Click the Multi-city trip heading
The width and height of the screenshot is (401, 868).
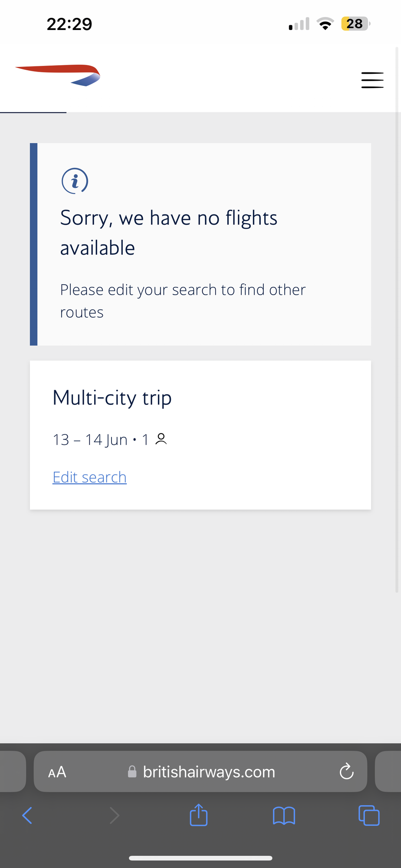coord(112,398)
